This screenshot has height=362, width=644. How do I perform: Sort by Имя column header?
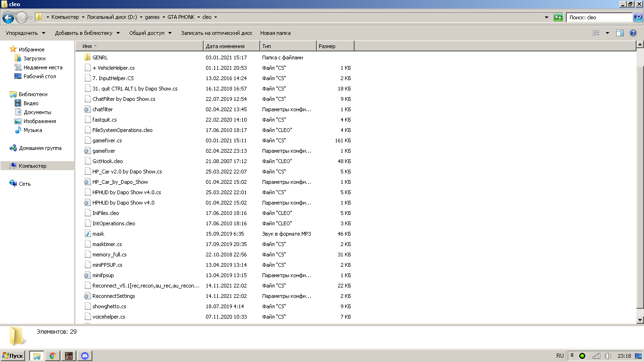point(140,46)
